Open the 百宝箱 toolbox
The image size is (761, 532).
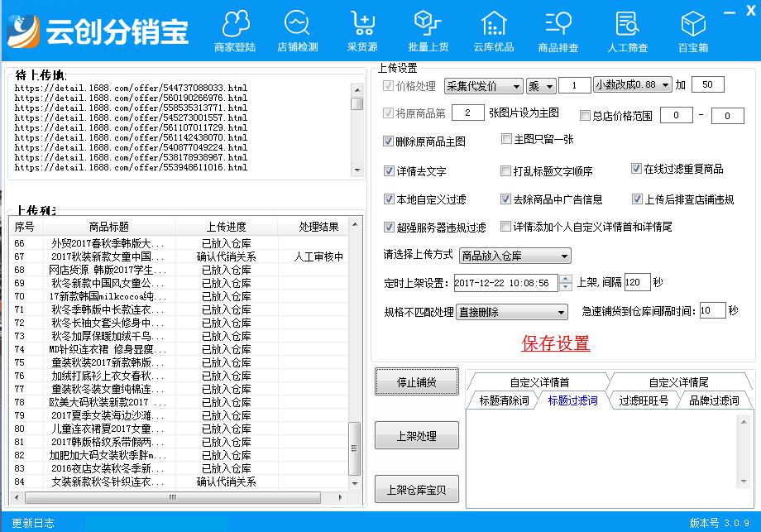[693, 30]
